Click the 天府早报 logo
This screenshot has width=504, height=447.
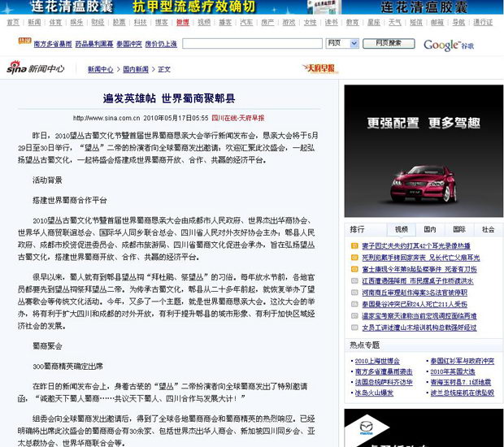click(319, 68)
